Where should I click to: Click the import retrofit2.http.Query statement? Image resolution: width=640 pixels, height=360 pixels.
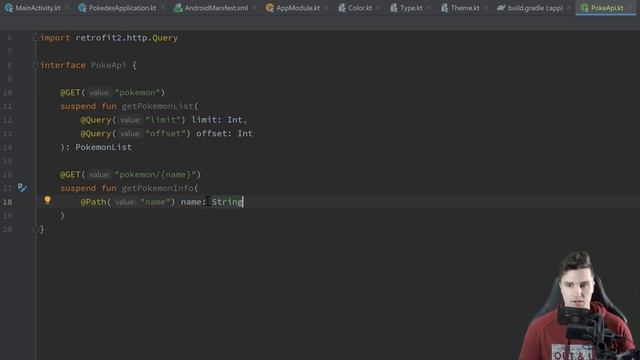point(109,38)
